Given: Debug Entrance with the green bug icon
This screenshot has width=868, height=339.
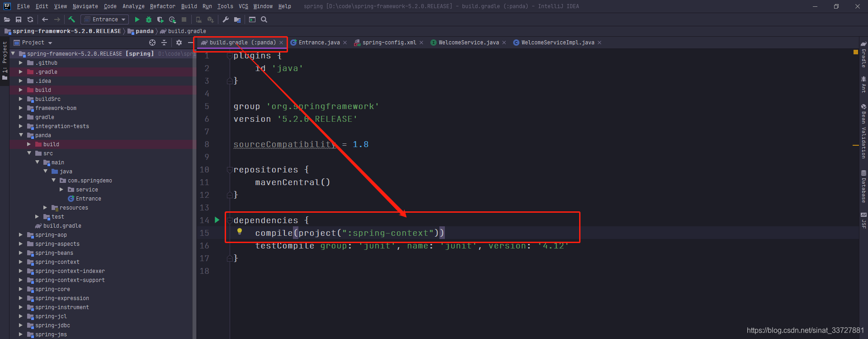Looking at the screenshot, I should pos(149,19).
